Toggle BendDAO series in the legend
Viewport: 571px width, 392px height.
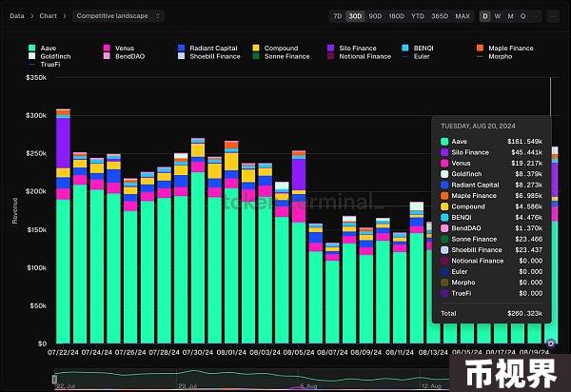[x=124, y=56]
